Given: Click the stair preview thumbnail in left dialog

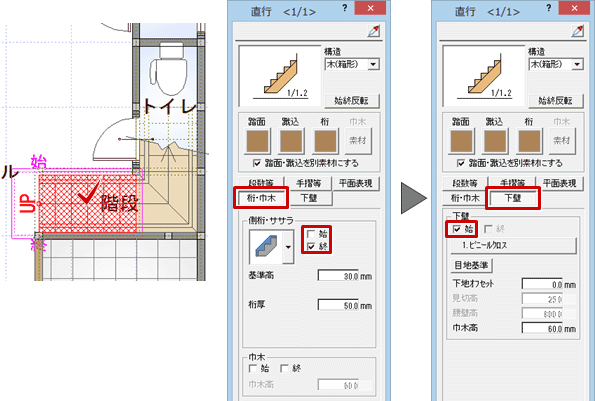Looking at the screenshot, I should coord(280,76).
